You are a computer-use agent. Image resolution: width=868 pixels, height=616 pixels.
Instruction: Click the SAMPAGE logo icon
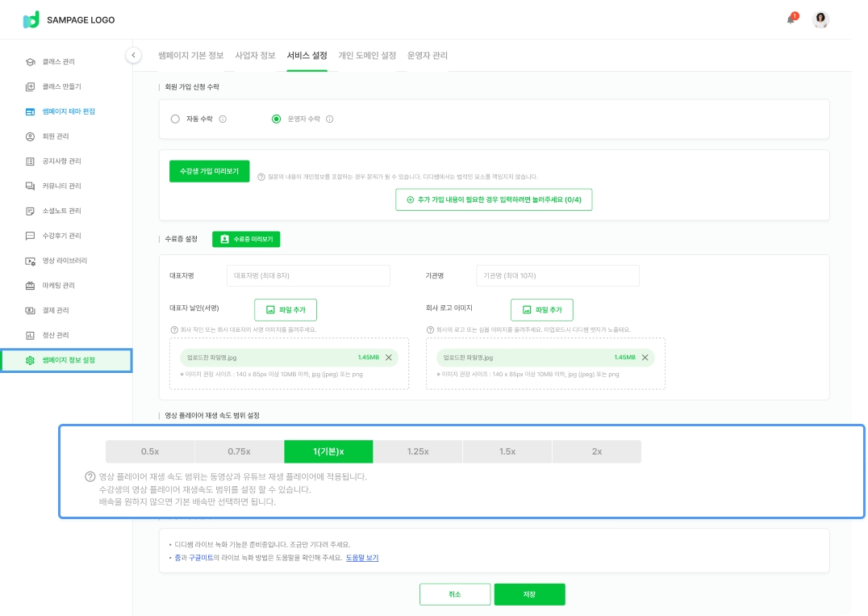31,20
